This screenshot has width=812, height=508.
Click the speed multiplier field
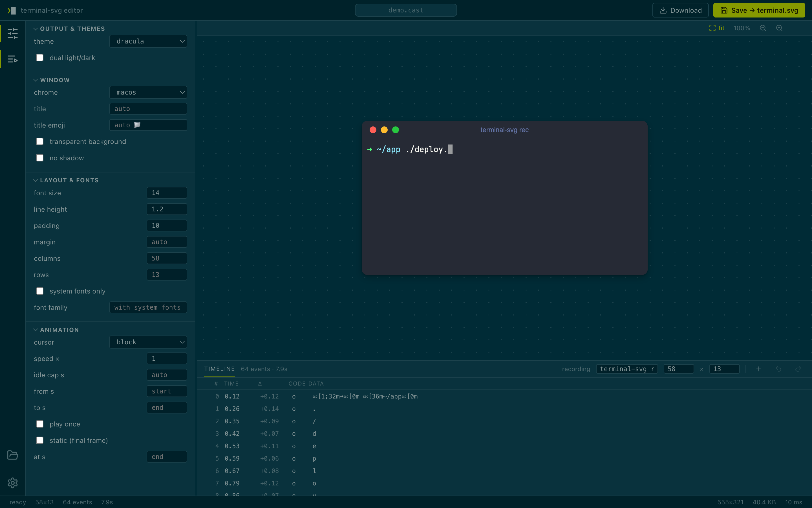coord(167,358)
